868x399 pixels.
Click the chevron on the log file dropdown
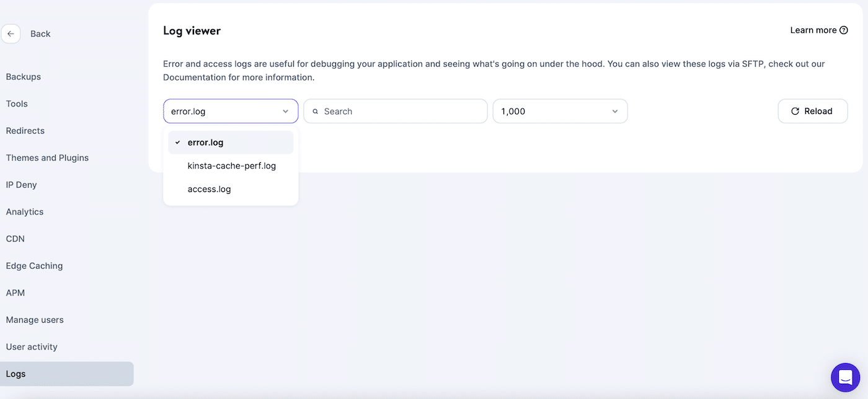[x=286, y=111]
